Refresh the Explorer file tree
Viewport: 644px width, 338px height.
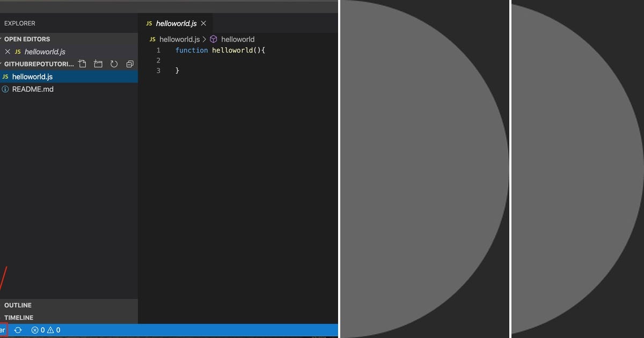[114, 63]
